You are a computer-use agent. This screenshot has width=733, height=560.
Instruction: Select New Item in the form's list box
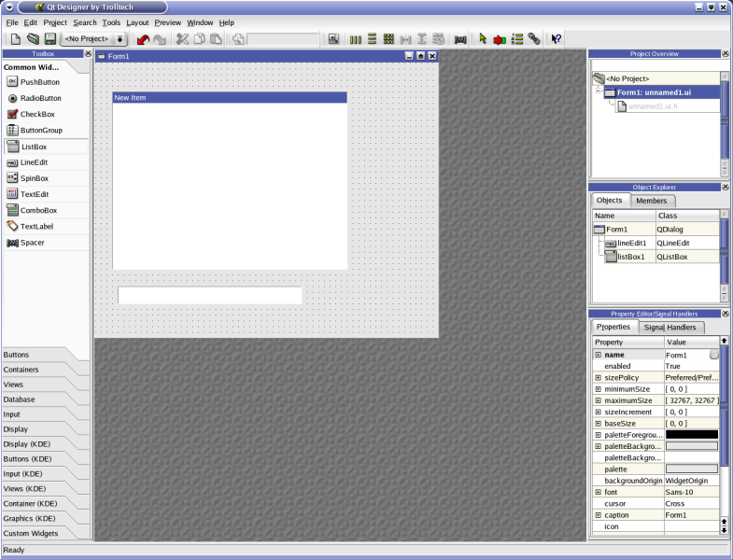click(x=230, y=98)
